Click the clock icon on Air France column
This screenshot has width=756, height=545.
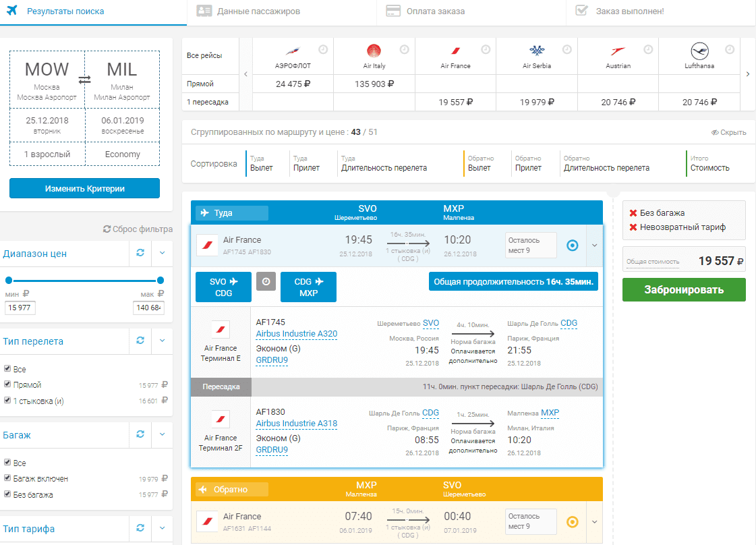click(x=486, y=49)
